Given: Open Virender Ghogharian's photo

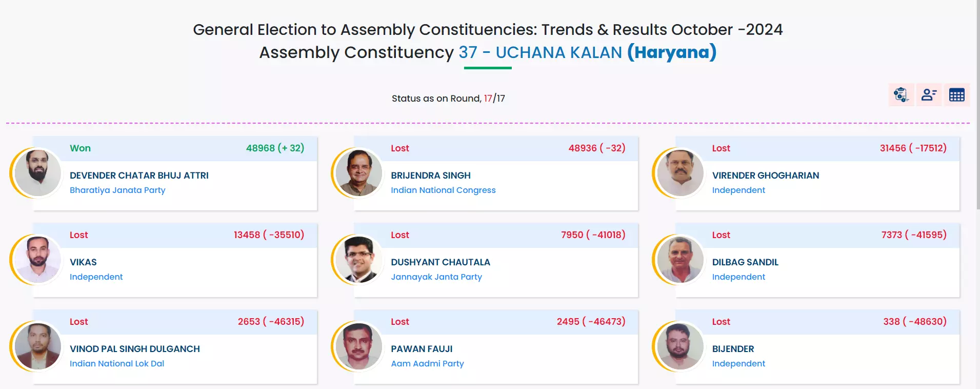Looking at the screenshot, I should pyautogui.click(x=680, y=173).
